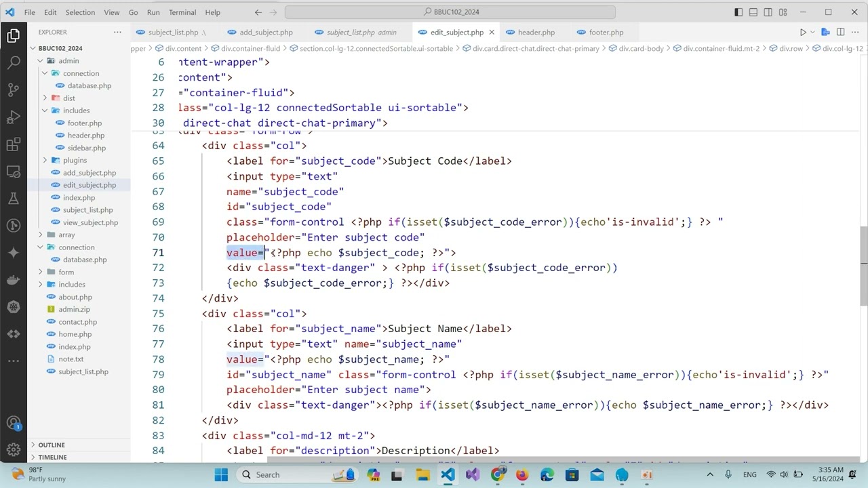Open the Help menu

pos(212,12)
